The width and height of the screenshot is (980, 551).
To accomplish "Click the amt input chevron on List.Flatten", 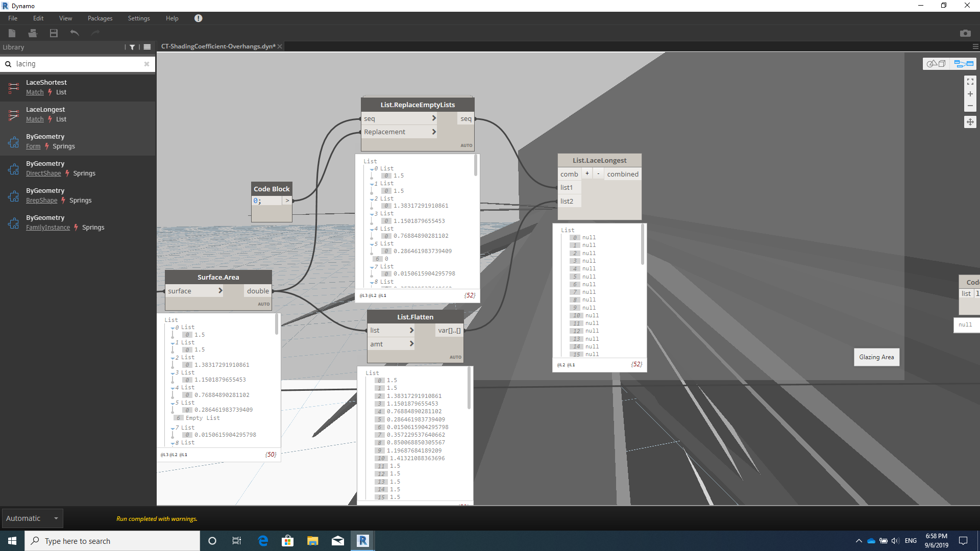I will pyautogui.click(x=411, y=344).
